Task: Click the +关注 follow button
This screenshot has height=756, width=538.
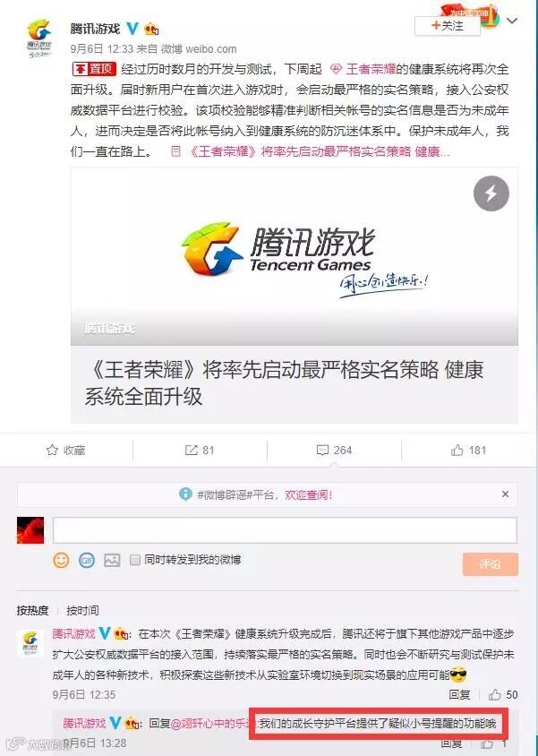Action: point(448,26)
